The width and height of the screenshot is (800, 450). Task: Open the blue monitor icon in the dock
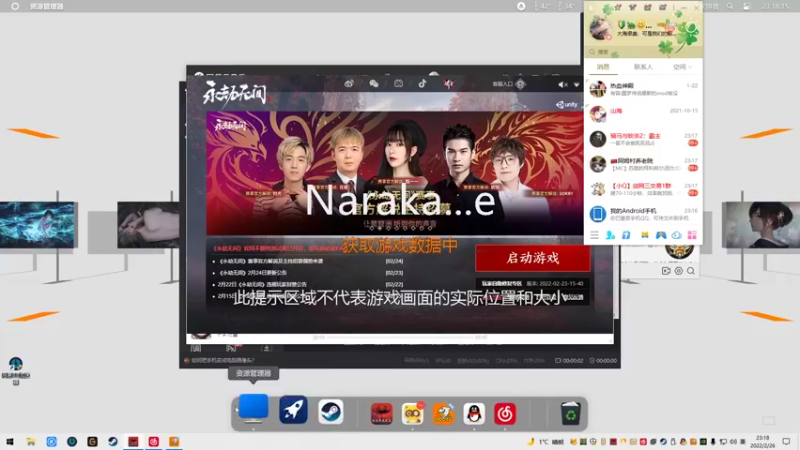[x=254, y=408]
